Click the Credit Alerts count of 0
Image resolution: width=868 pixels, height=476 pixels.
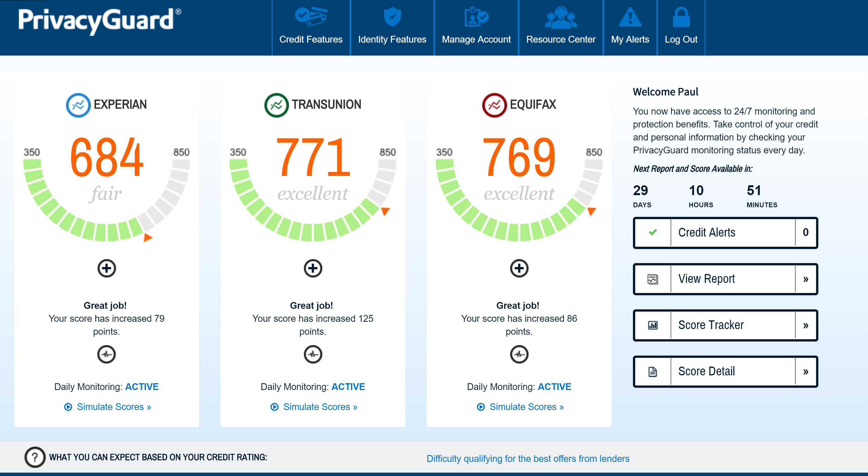click(806, 232)
